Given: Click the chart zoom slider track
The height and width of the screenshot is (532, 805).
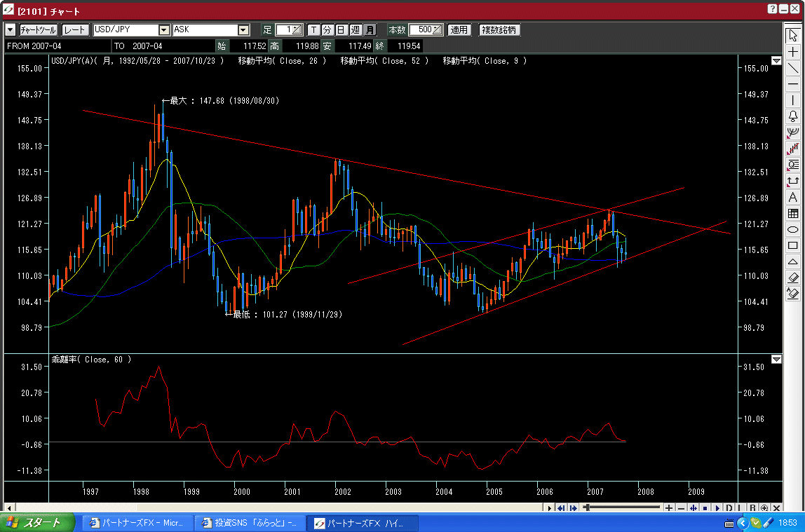Looking at the screenshot, I should tap(624, 507).
